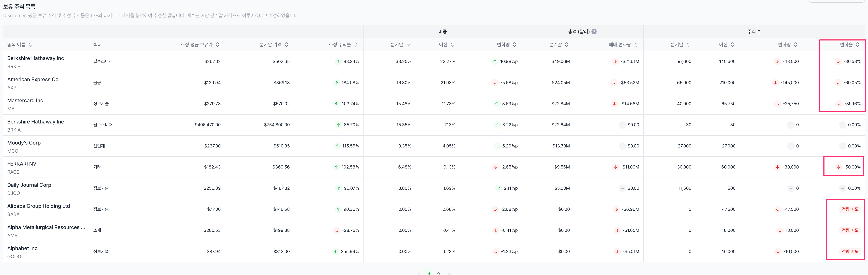Sort by 종목 이름 column sort icon
The height and width of the screenshot is (275, 868).
30,44
